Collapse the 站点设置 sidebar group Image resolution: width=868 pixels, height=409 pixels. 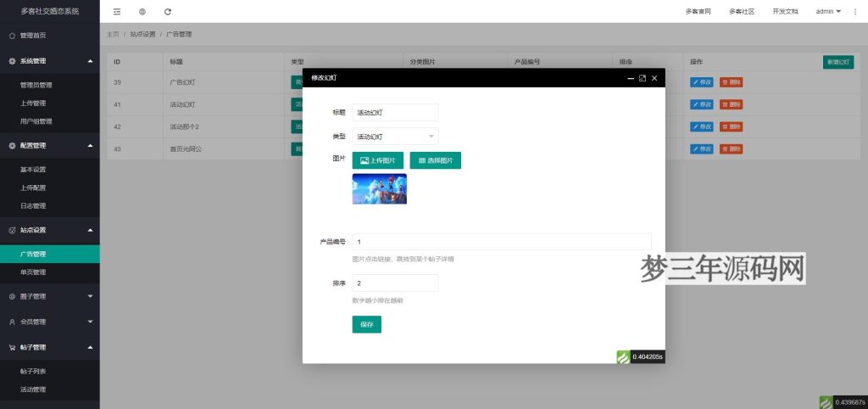pos(50,230)
